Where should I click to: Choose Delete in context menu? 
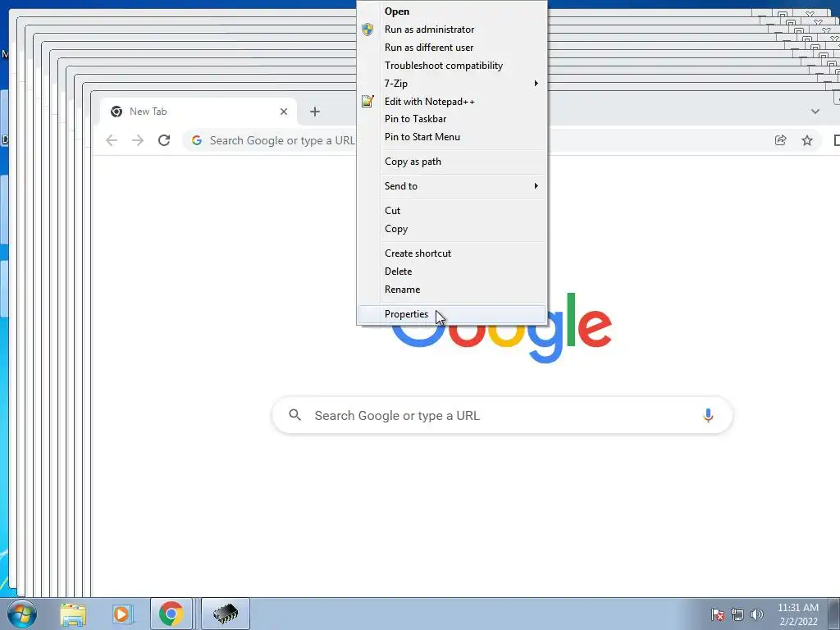(452, 272)
